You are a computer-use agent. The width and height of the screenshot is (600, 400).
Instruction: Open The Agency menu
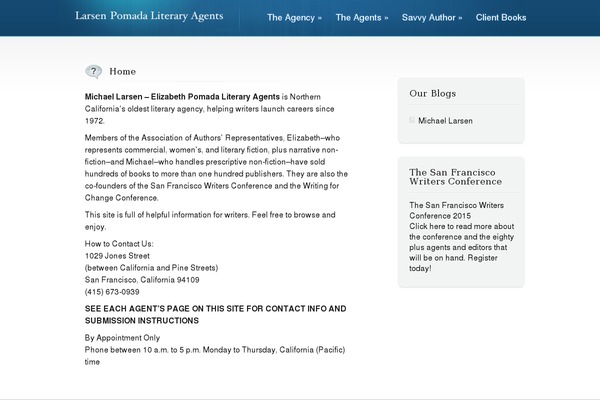pos(294,18)
